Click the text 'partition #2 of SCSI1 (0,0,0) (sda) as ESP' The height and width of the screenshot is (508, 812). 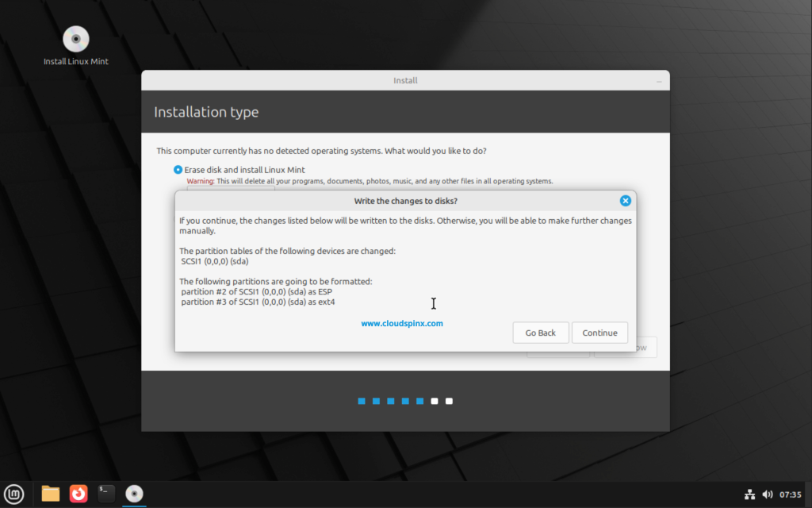(x=256, y=291)
